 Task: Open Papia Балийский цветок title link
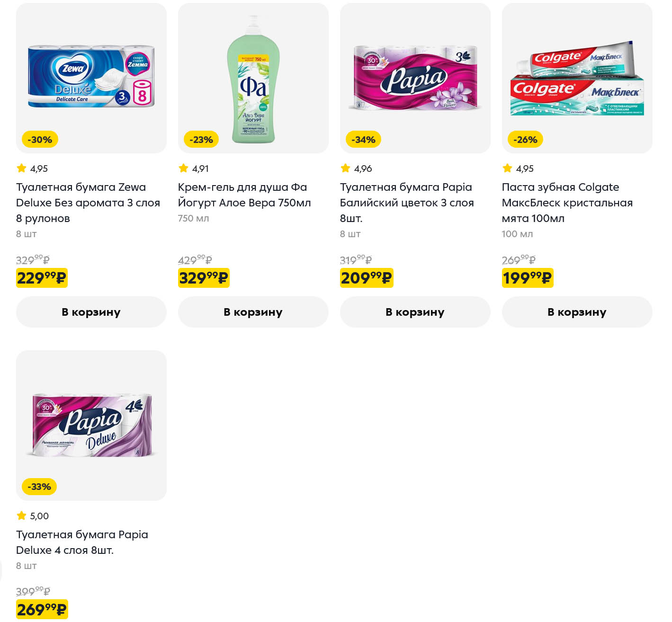click(x=406, y=203)
